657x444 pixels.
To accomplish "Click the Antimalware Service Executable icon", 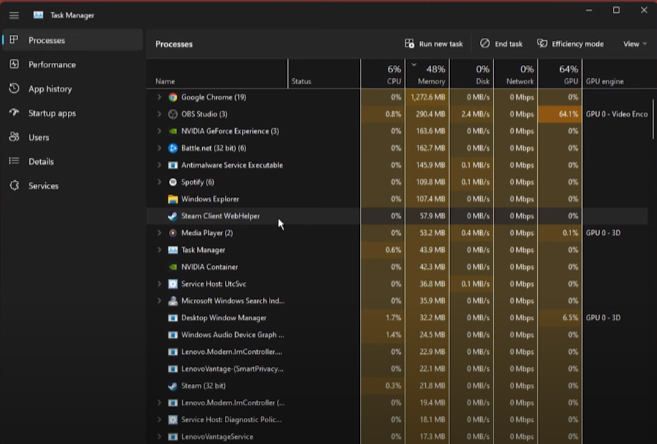I will (x=173, y=165).
